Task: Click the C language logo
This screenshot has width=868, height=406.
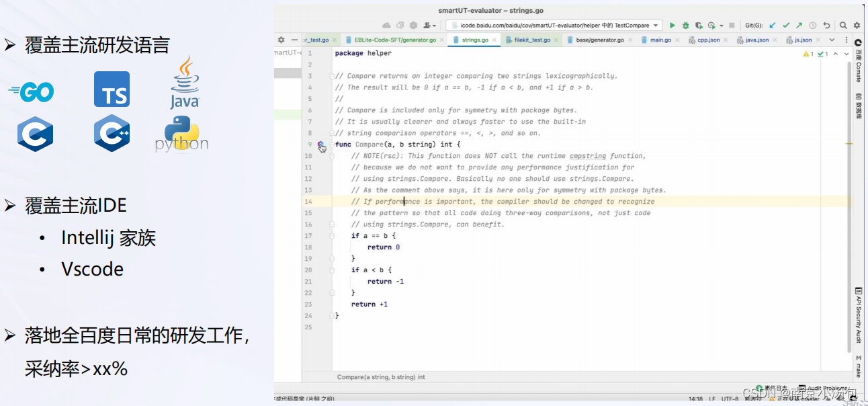Action: pos(35,133)
